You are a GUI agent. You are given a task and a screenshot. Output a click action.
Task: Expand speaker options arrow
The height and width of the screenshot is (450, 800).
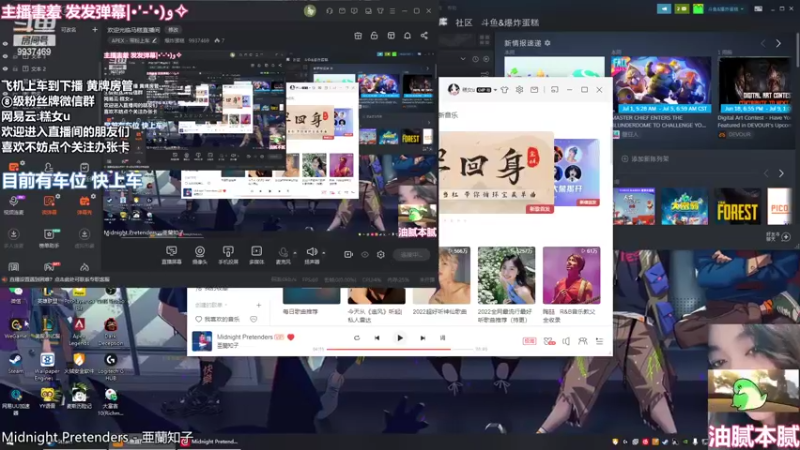[x=323, y=253]
